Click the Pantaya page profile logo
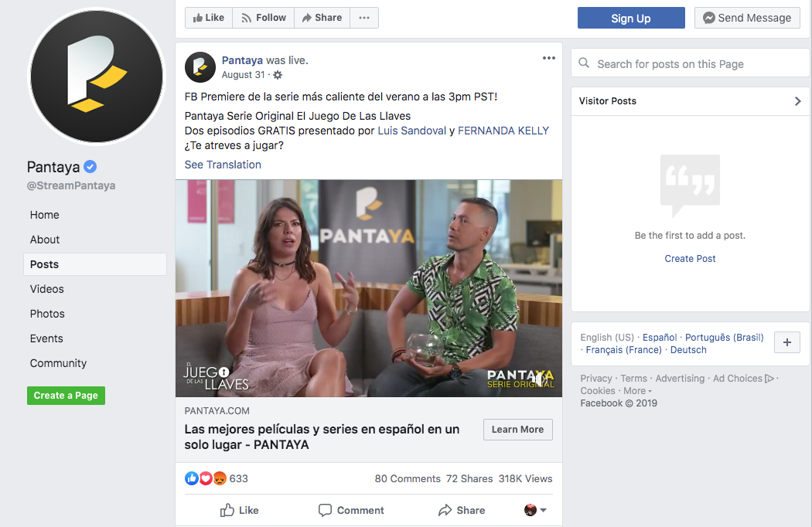This screenshot has height=527, width=812. (97, 76)
